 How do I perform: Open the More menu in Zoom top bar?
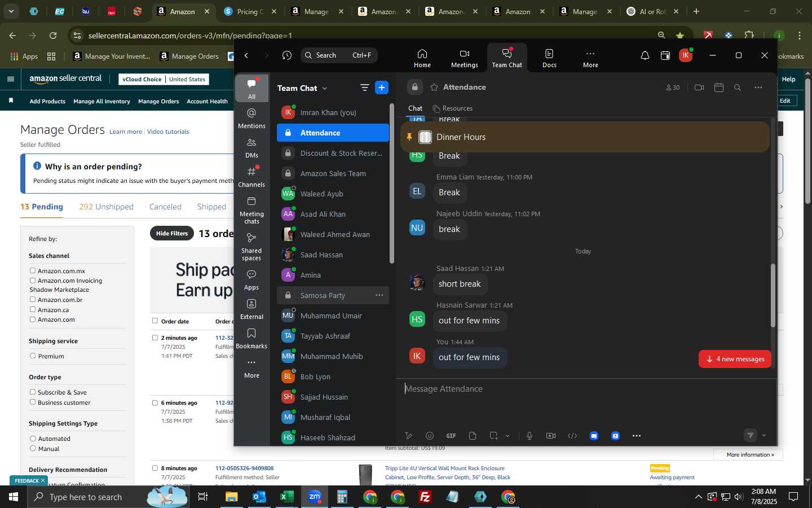590,58
